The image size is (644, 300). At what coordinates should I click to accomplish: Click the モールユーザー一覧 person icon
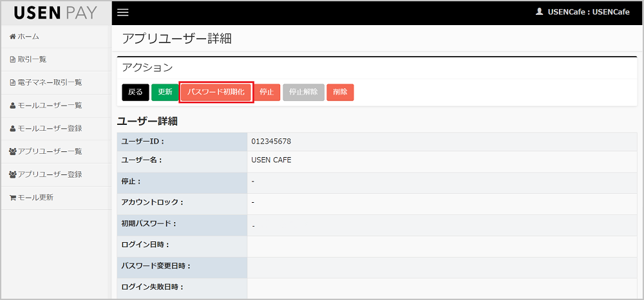[12, 106]
